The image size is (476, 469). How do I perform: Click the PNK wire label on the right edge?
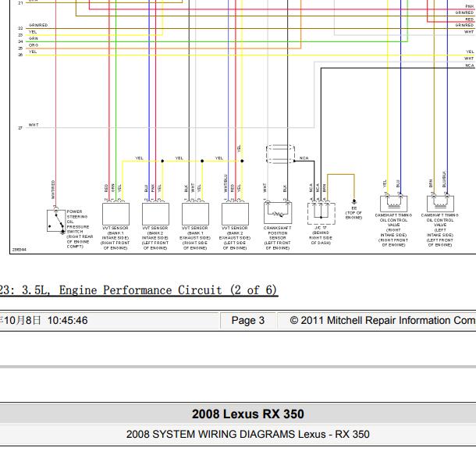[x=470, y=6]
